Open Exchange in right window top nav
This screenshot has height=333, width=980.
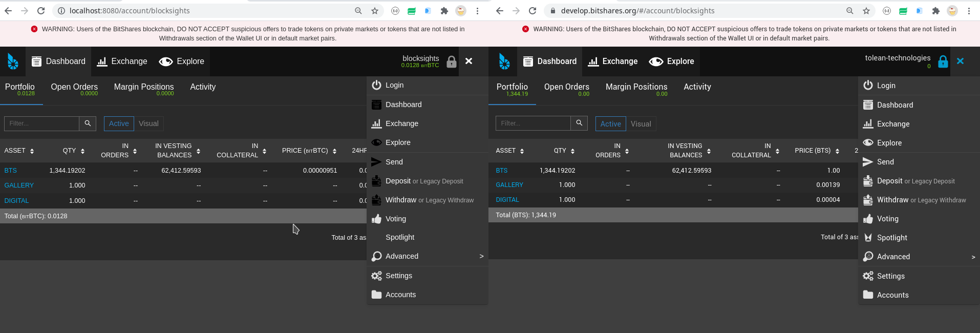point(613,61)
